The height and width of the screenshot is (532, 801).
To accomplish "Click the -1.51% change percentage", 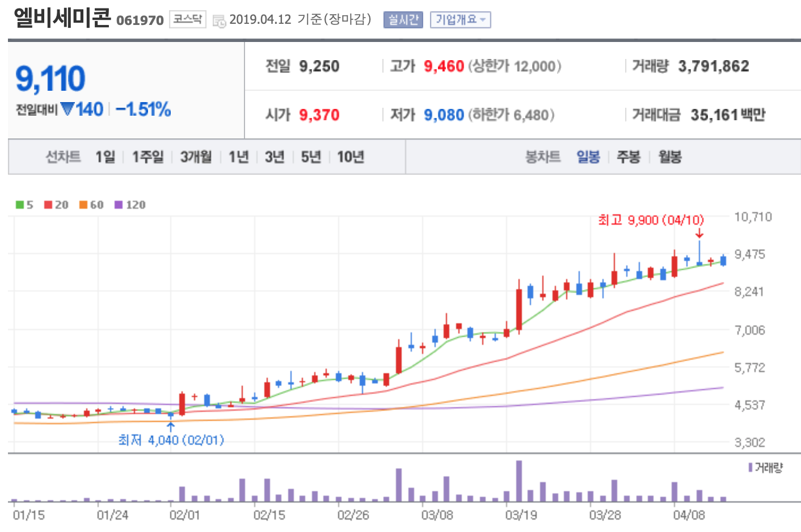I will tap(143, 109).
